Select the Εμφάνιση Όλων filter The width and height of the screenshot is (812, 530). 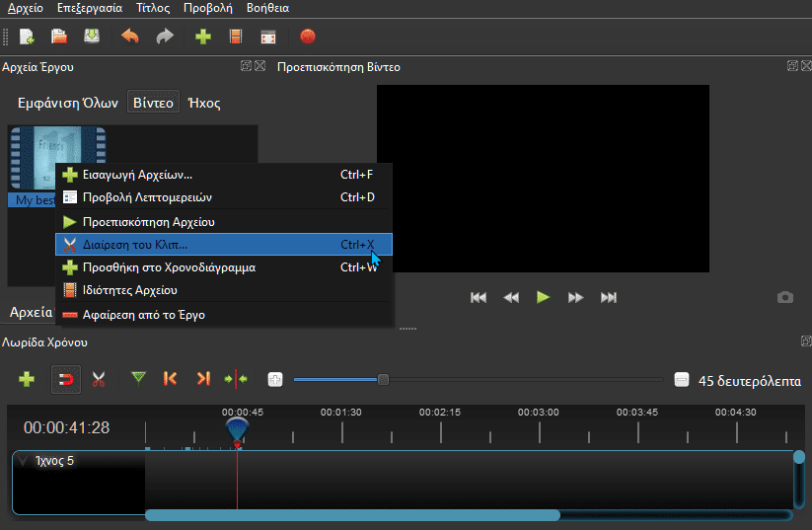[68, 103]
